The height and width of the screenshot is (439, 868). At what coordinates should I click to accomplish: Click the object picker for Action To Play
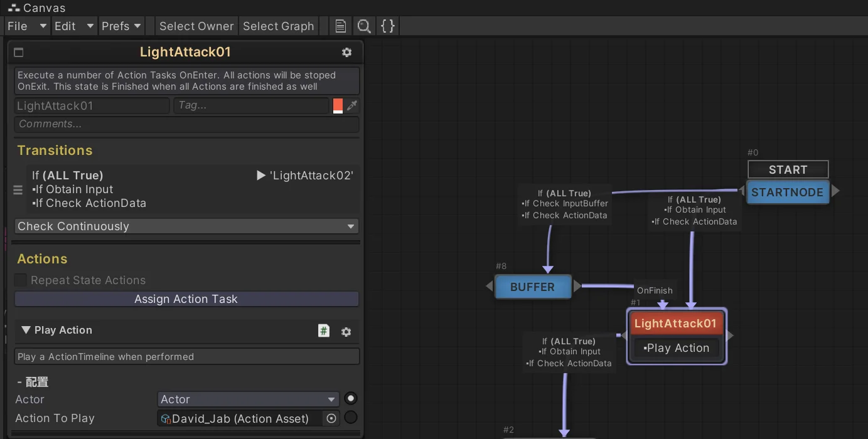331,418
